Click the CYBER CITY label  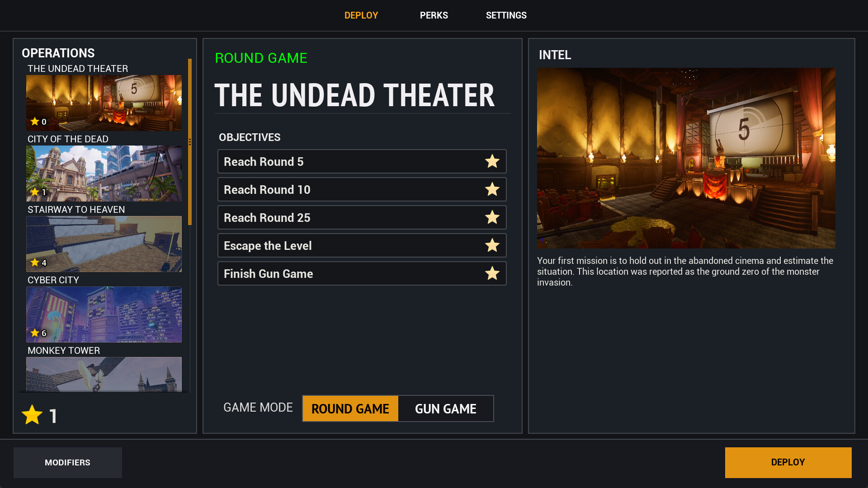[x=53, y=280]
